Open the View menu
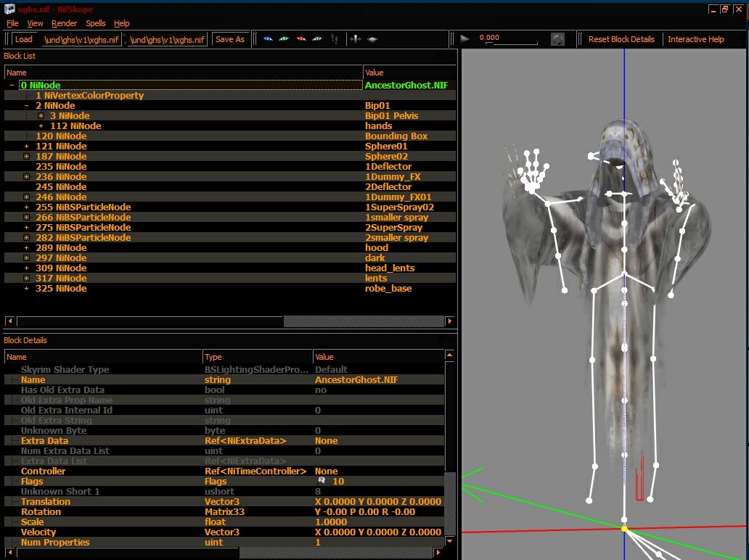The width and height of the screenshot is (749, 560). 35,23
